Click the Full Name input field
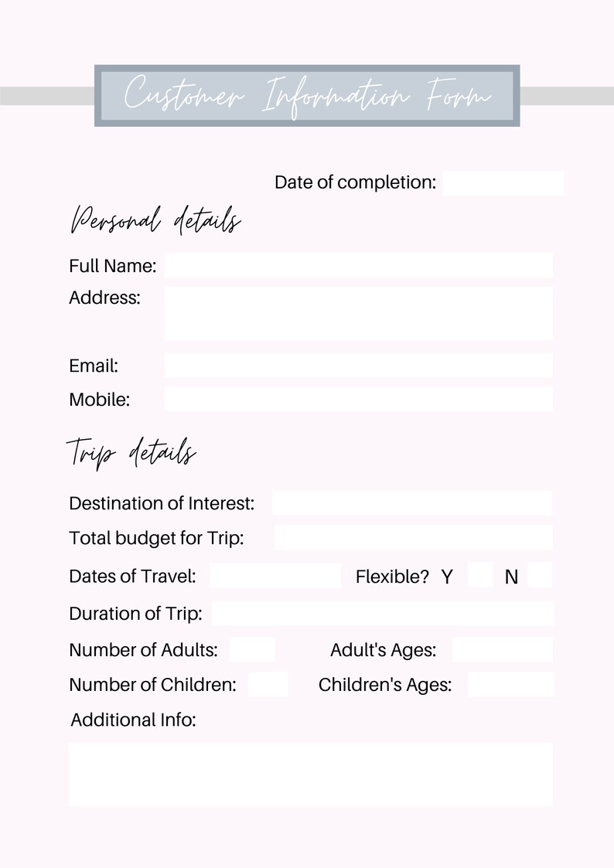 tap(358, 266)
